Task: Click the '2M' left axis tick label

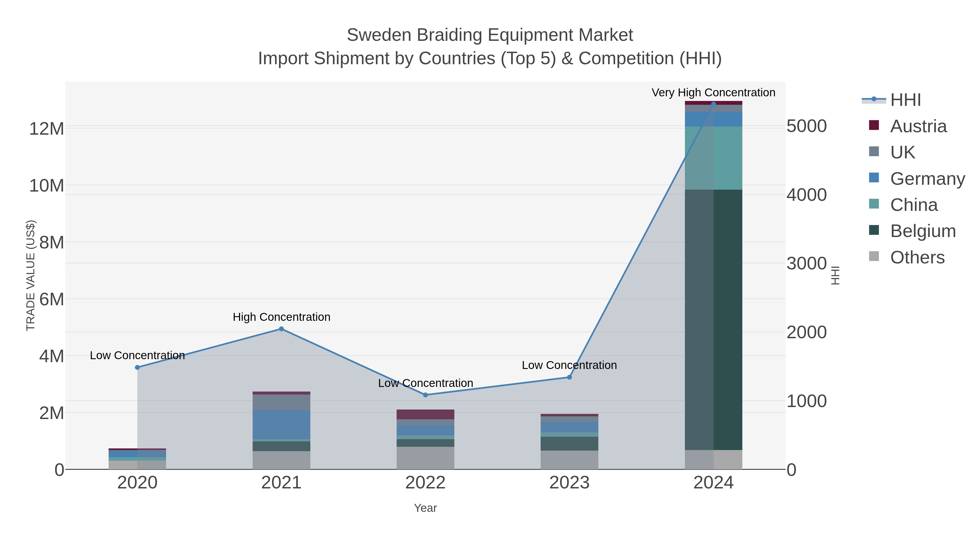Action: pyautogui.click(x=51, y=413)
